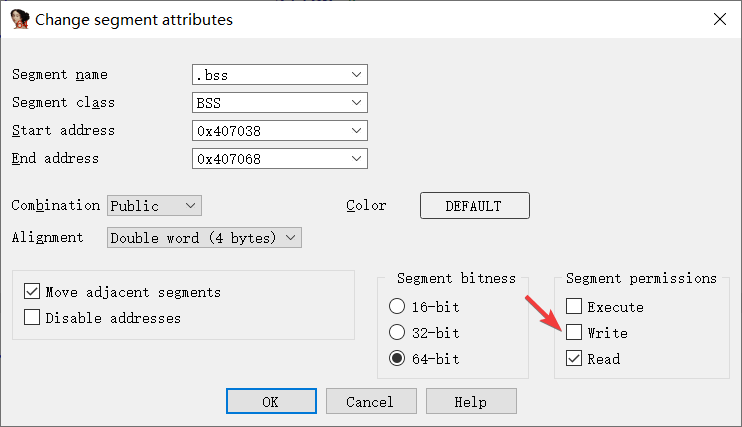Expand the Segment name dropdown arrow

tap(357, 75)
